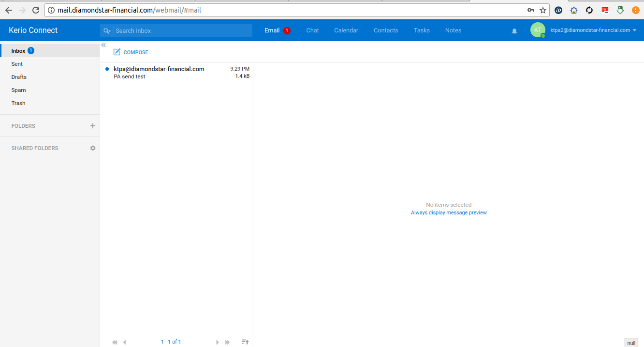Go to first page of messages
The image size is (644, 347).
(x=115, y=342)
